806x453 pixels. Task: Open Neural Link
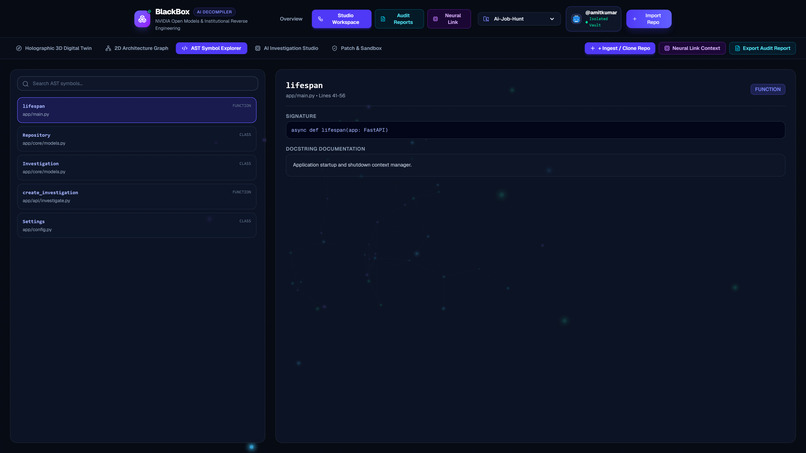[449, 19]
